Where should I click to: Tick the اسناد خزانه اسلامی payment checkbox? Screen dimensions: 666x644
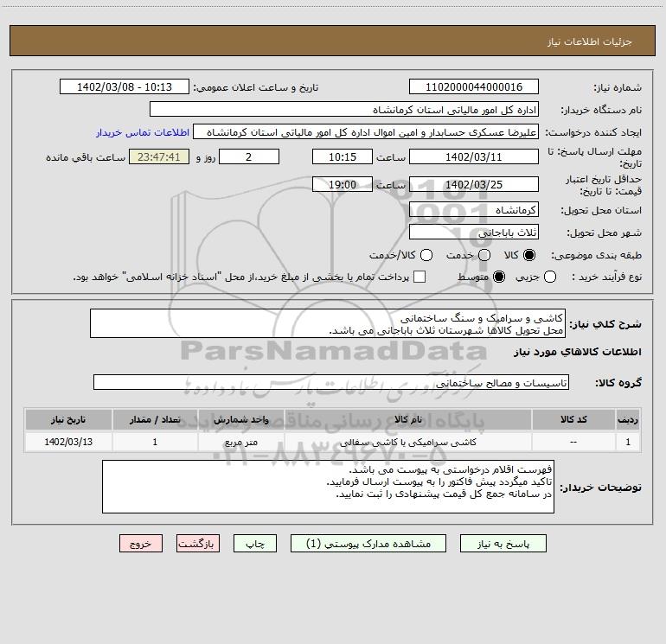419,277
